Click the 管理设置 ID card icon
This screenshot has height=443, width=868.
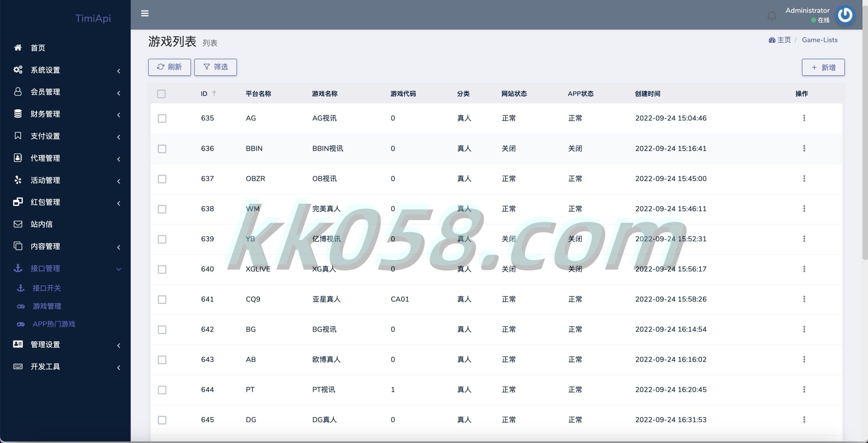click(x=18, y=344)
